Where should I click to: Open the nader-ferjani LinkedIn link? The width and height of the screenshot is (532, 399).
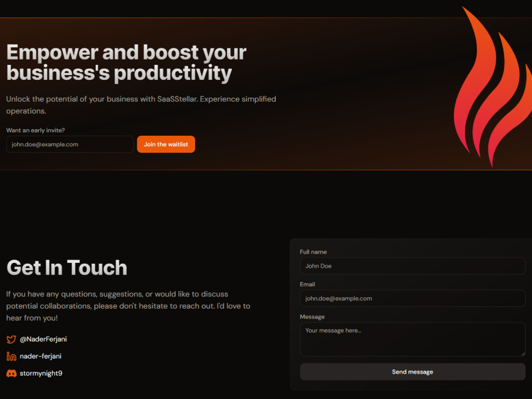(40, 356)
